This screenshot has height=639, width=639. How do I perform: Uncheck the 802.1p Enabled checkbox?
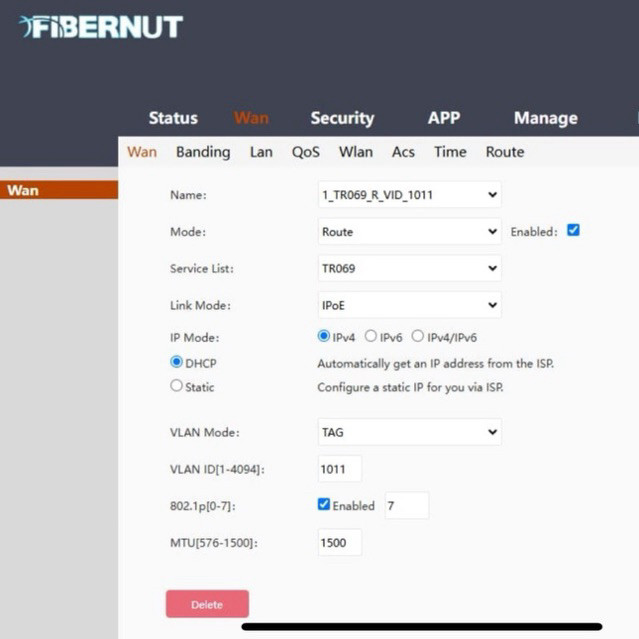pyautogui.click(x=324, y=505)
